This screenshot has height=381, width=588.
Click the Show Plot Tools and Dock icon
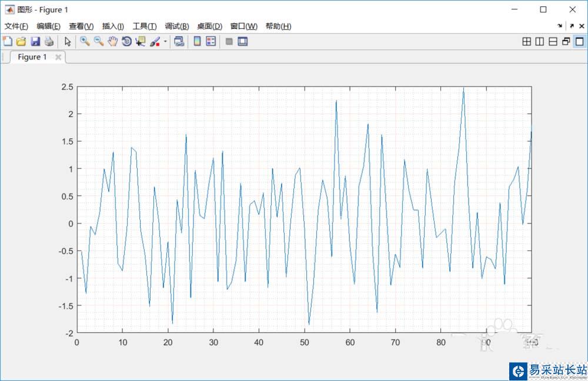click(243, 41)
